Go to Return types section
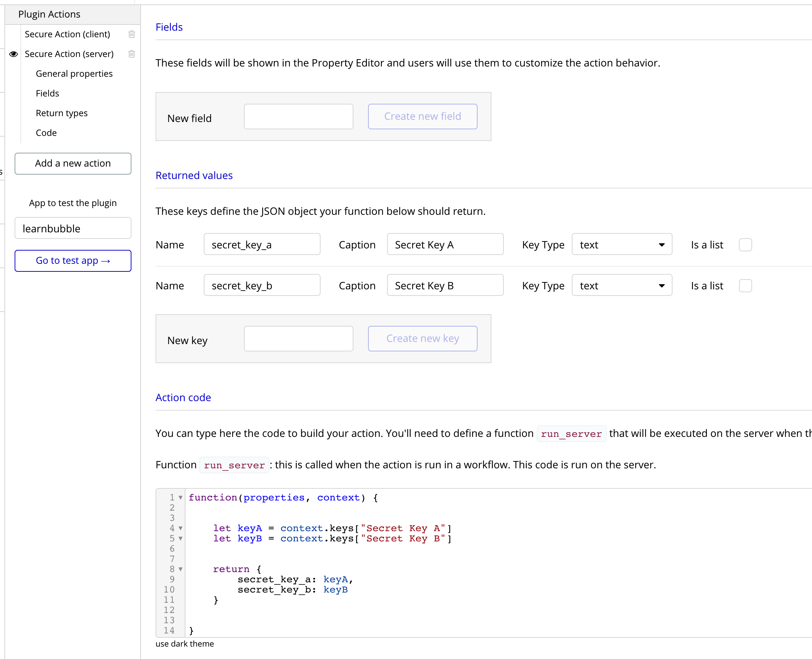Viewport: 812px width, 659px height. click(x=61, y=113)
